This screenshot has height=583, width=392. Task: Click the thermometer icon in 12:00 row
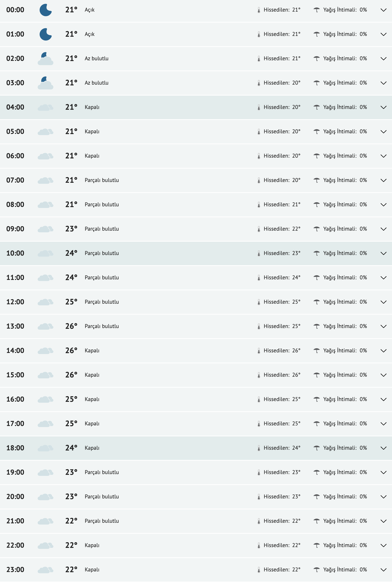pyautogui.click(x=259, y=302)
